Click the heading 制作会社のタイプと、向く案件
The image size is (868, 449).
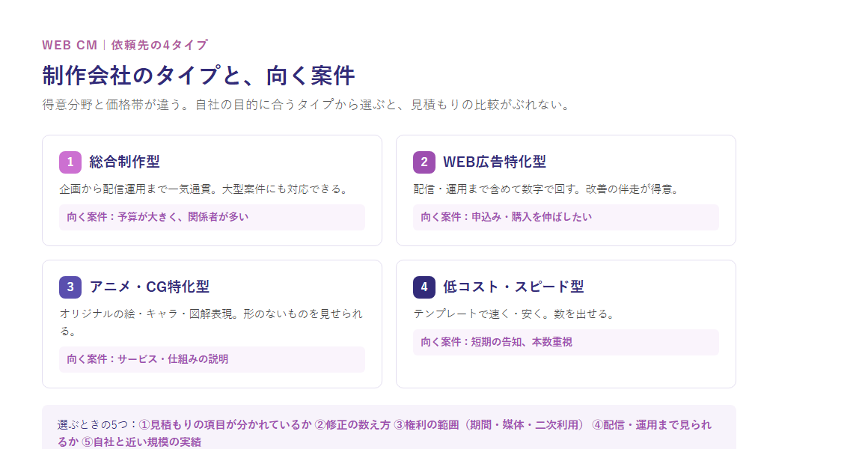coord(198,76)
